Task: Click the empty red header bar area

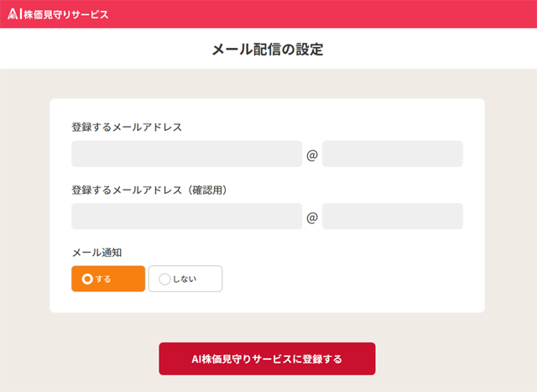Action: [336, 14]
